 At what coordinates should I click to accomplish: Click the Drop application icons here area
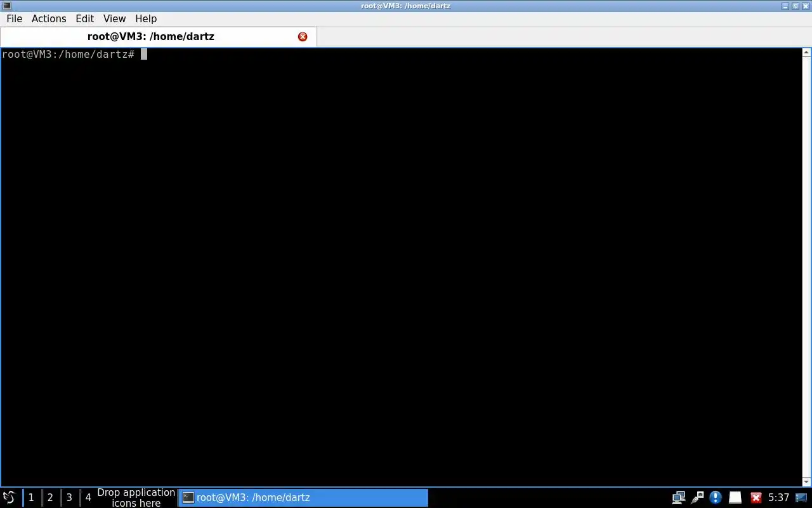[136, 497]
